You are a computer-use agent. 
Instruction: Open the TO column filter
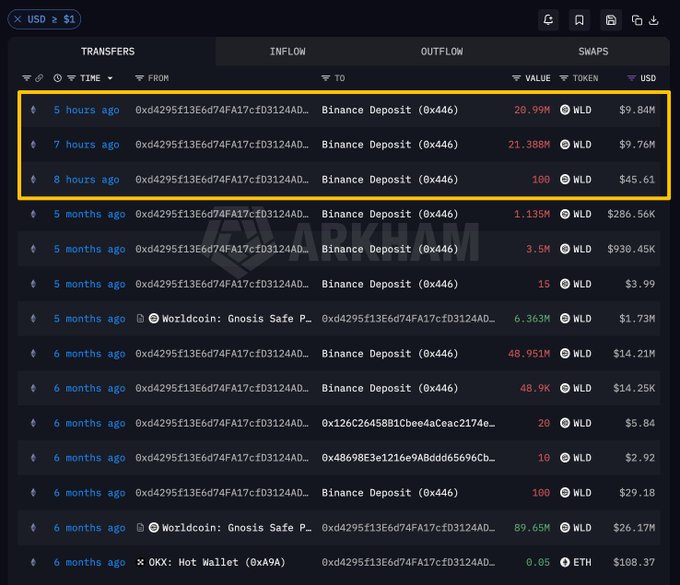(326, 78)
